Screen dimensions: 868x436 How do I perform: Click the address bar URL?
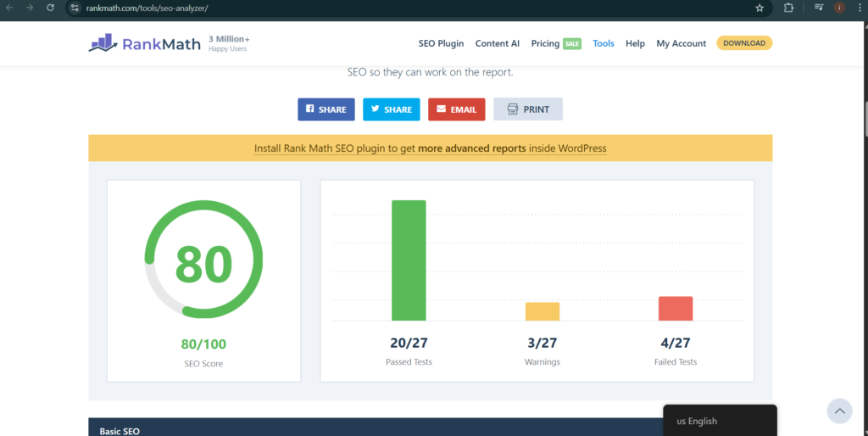(147, 8)
